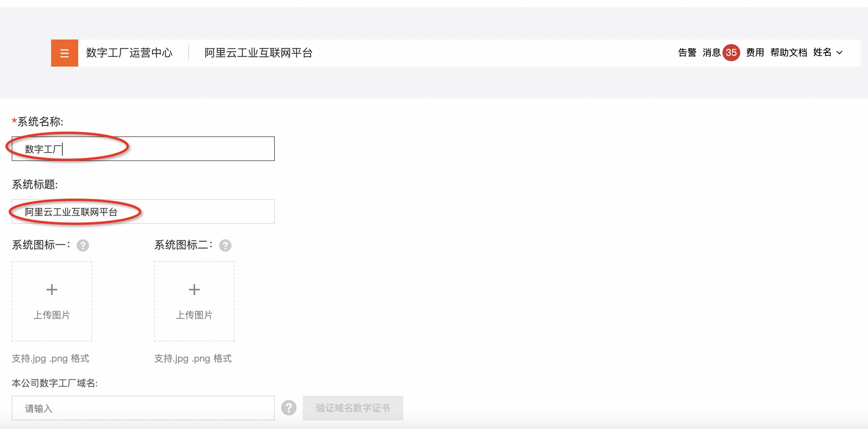Click 系统图标二 label text

coord(184,245)
